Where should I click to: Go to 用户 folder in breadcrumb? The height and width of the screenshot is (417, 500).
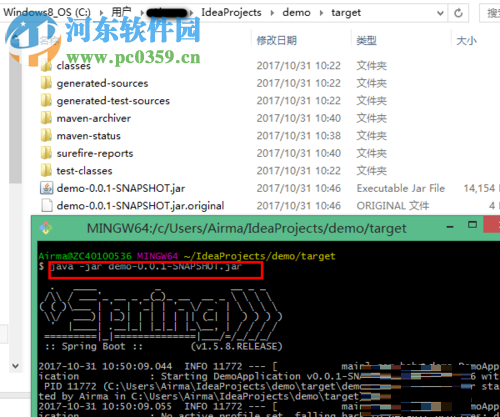[121, 13]
